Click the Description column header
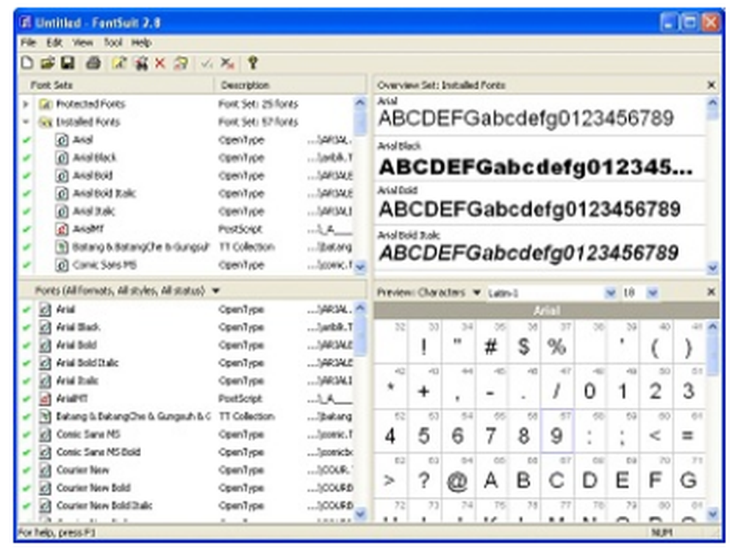 pyautogui.click(x=290, y=85)
